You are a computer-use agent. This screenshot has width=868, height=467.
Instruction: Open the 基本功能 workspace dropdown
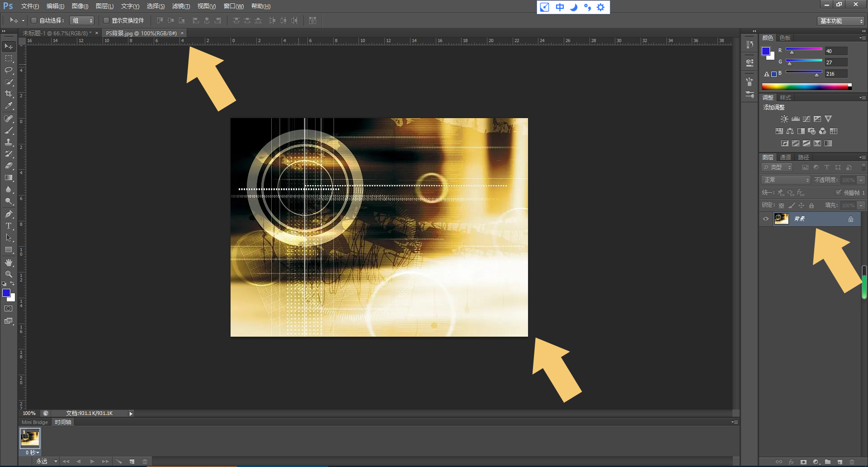841,21
